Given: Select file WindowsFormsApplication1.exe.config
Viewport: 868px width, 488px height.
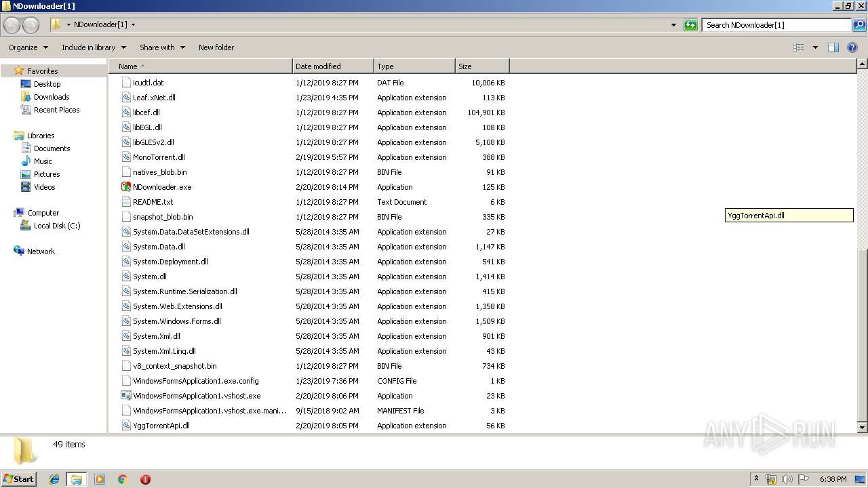Looking at the screenshot, I should click(x=196, y=381).
